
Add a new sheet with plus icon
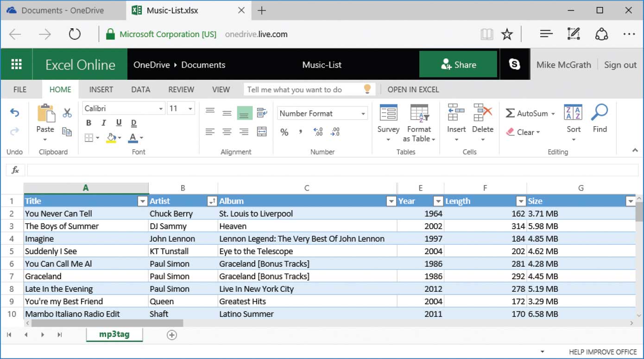coord(172,335)
